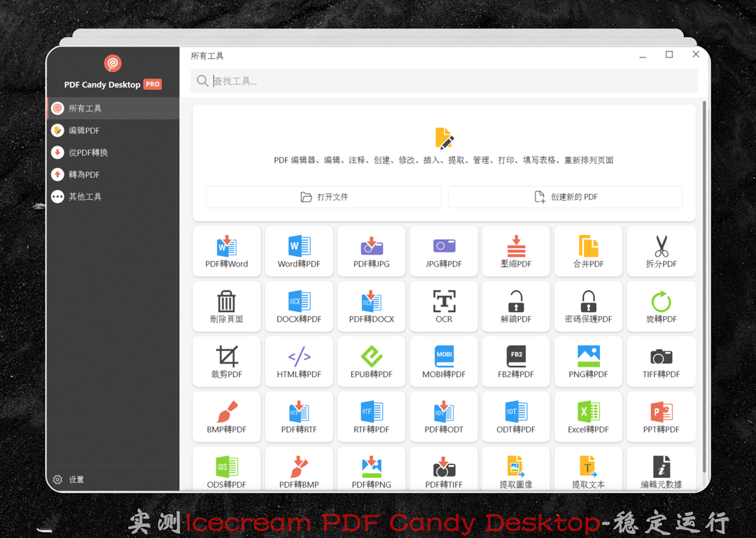
Task: Click the PDF editor pencil icon
Action: [444, 138]
